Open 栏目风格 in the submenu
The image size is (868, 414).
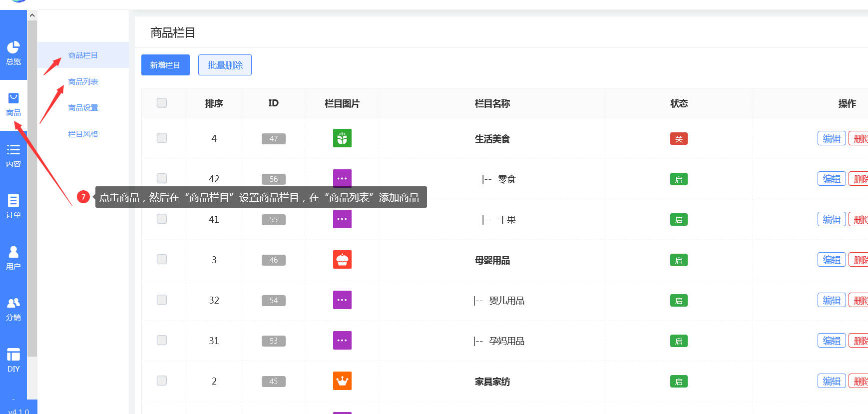tap(83, 134)
